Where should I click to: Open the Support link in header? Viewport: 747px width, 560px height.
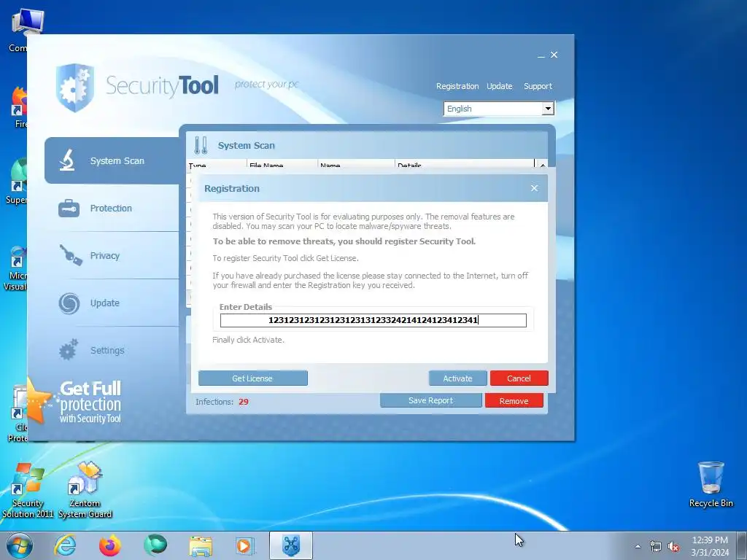pyautogui.click(x=538, y=86)
